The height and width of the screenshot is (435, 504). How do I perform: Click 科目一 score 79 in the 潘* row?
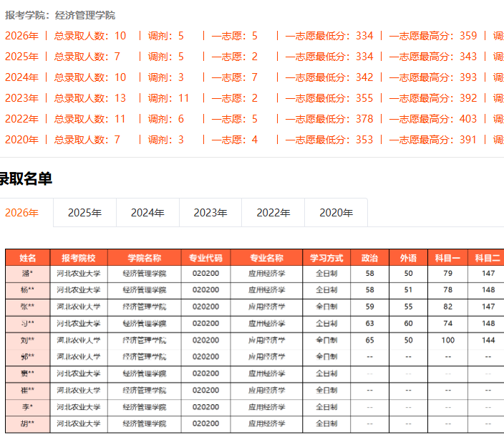tap(447, 274)
